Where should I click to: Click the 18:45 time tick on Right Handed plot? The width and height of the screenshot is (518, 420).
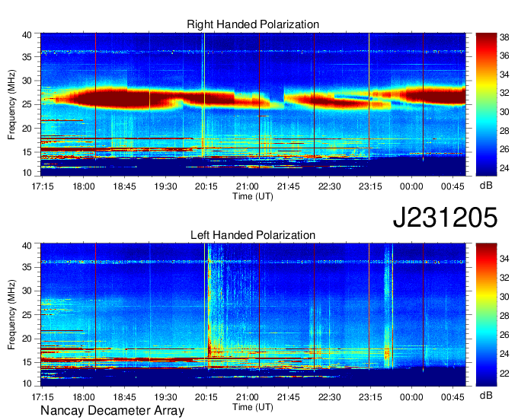(124, 186)
